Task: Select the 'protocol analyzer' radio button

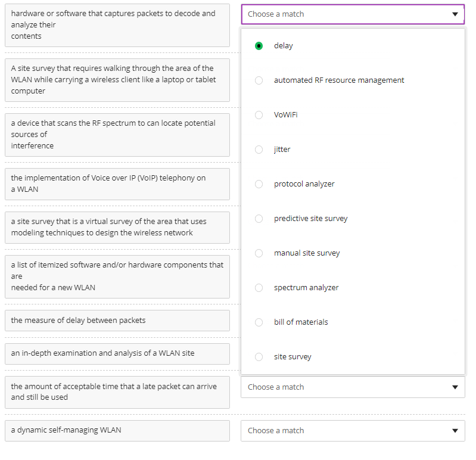Action: click(259, 184)
